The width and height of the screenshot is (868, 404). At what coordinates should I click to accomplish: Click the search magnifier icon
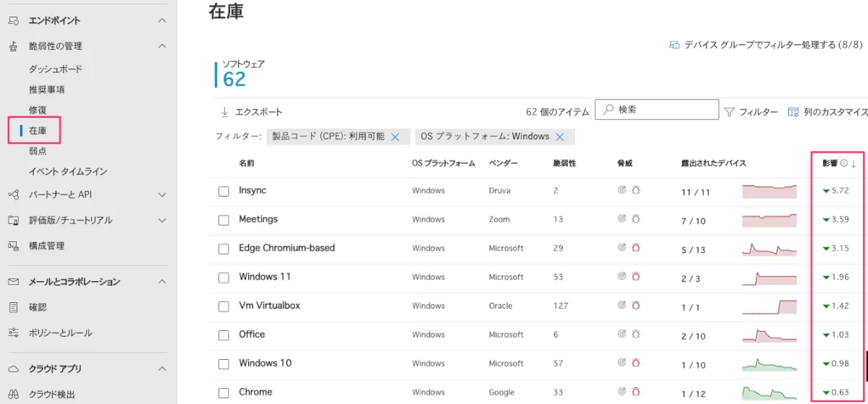click(x=608, y=110)
